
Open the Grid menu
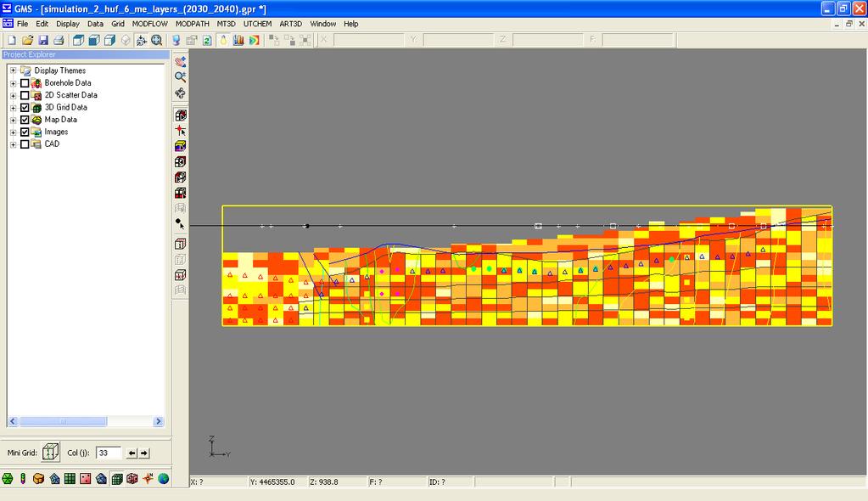click(x=118, y=24)
